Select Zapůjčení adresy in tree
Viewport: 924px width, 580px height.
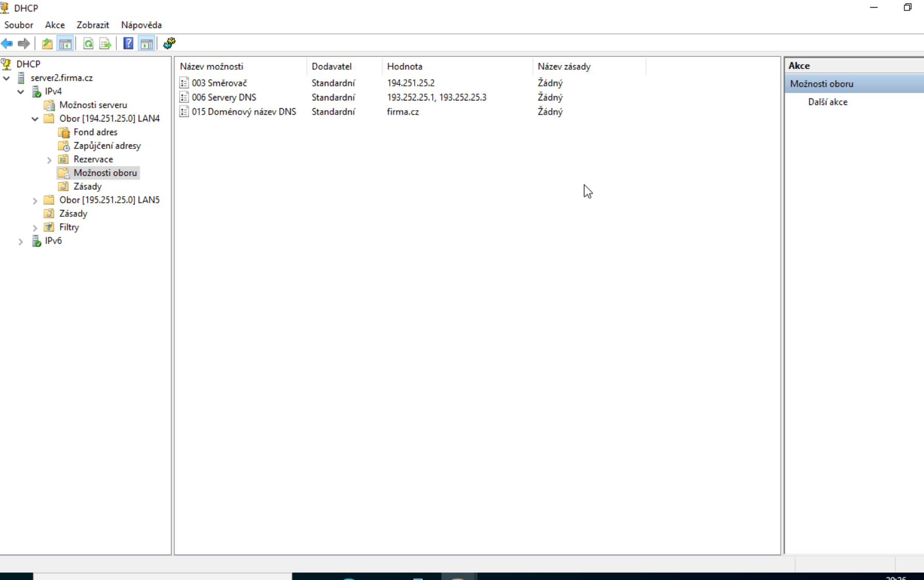(x=107, y=146)
